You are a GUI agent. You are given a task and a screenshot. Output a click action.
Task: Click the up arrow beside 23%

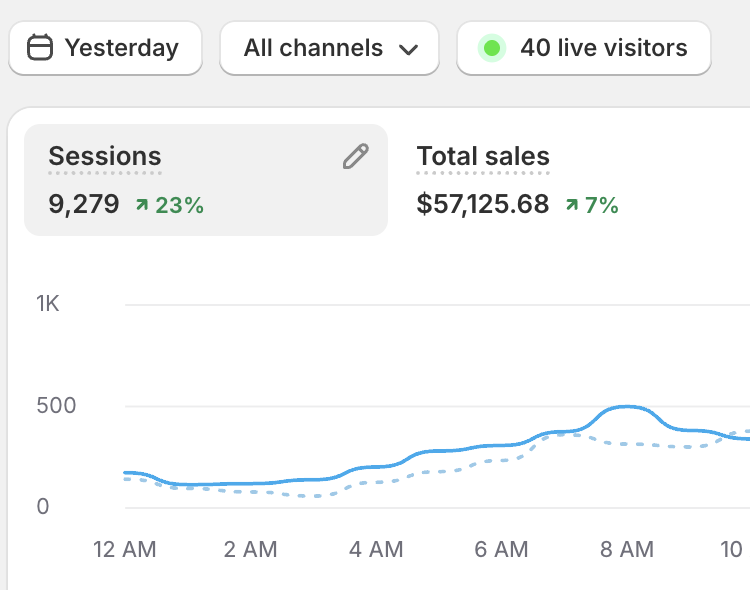click(142, 205)
